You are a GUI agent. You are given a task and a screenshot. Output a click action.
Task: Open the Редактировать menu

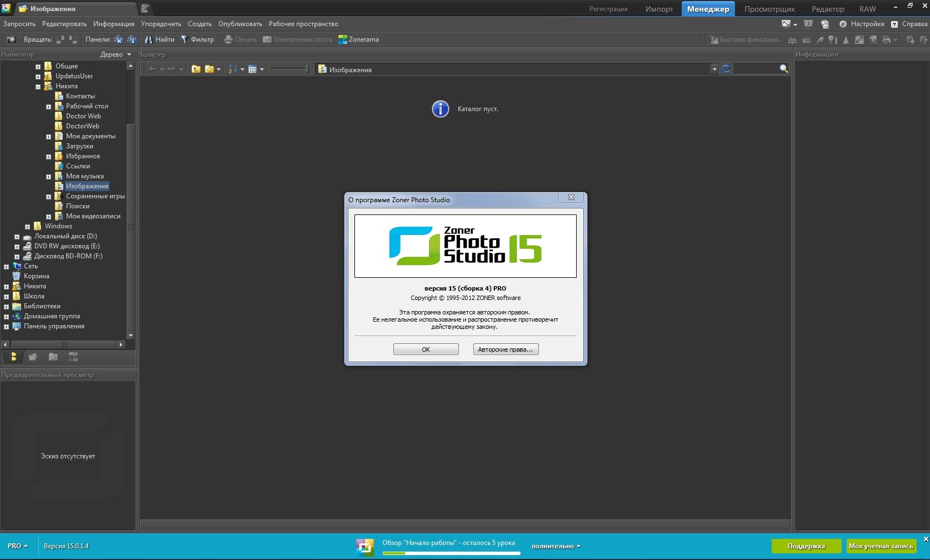coord(64,24)
